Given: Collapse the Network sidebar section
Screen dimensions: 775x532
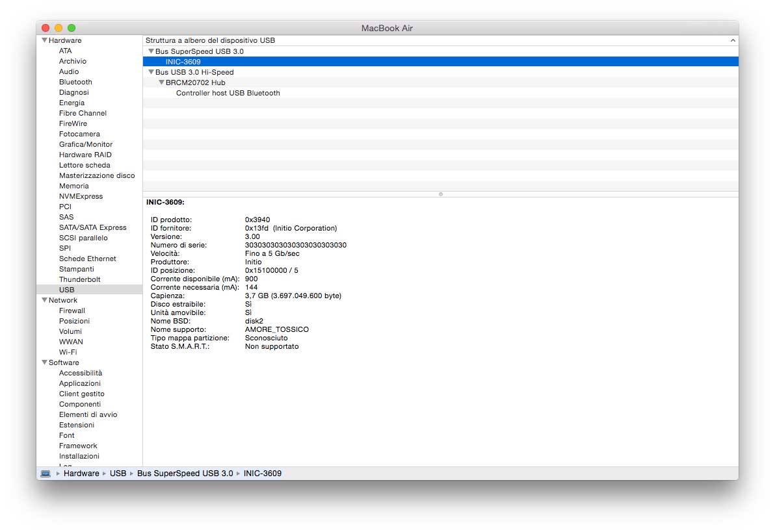Looking at the screenshot, I should (44, 300).
